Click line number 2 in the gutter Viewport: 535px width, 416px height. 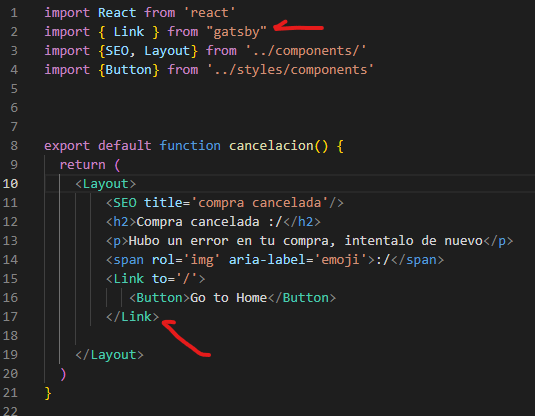point(14,32)
